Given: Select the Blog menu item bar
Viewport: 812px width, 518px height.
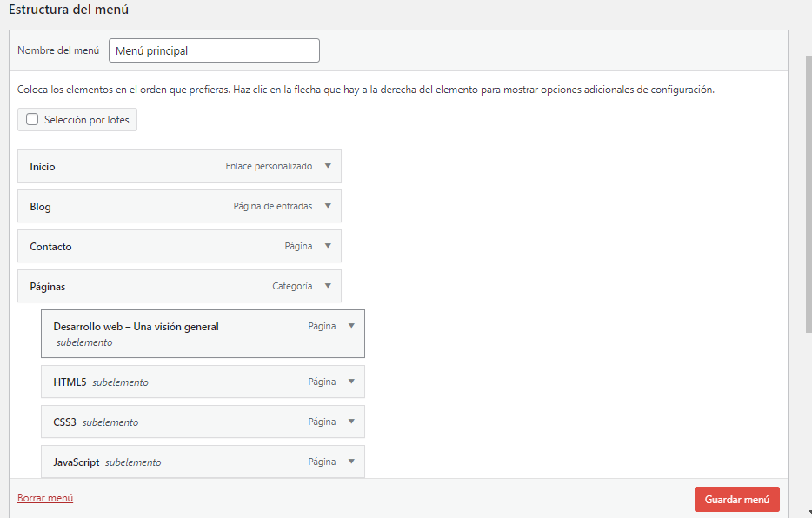Looking at the screenshot, I should [x=179, y=206].
